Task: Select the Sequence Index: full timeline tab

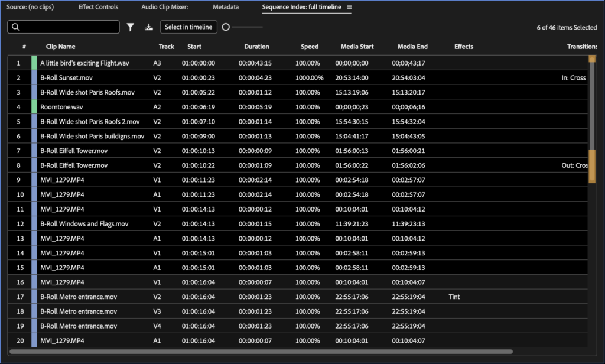Action: point(302,7)
